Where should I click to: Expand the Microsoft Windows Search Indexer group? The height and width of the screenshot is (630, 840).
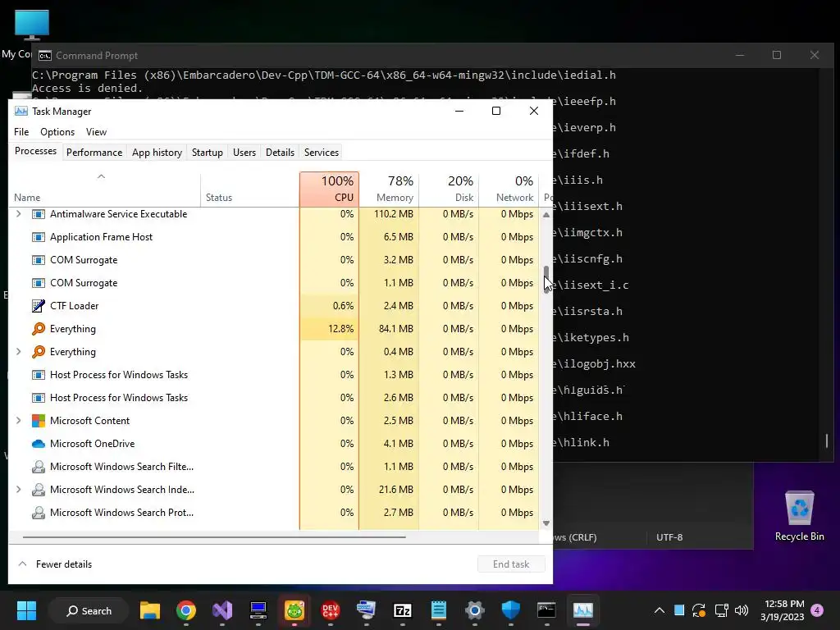pyautogui.click(x=19, y=490)
